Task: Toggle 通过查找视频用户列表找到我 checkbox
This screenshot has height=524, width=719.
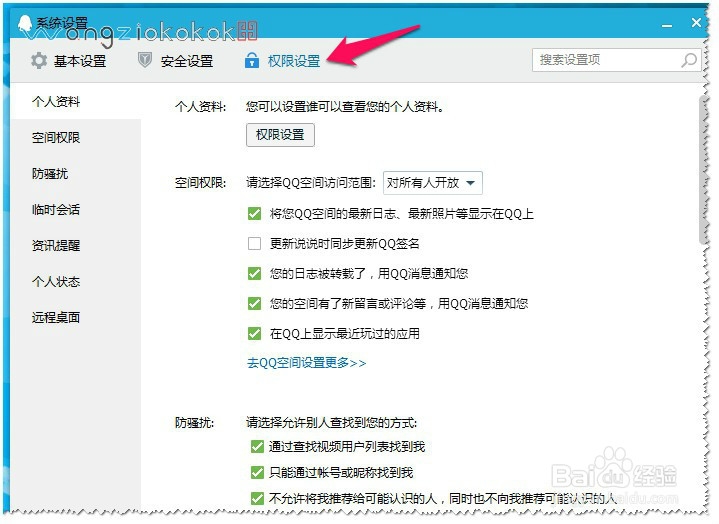Action: coord(257,447)
